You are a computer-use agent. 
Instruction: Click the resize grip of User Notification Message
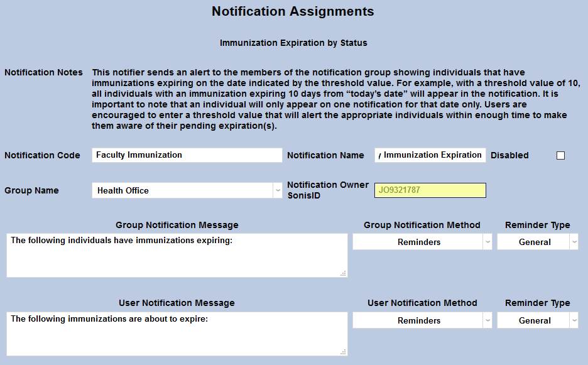point(343,351)
